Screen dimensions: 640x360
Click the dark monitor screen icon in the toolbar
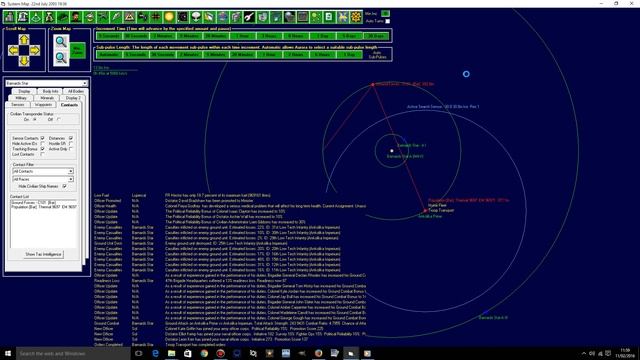[302, 17]
